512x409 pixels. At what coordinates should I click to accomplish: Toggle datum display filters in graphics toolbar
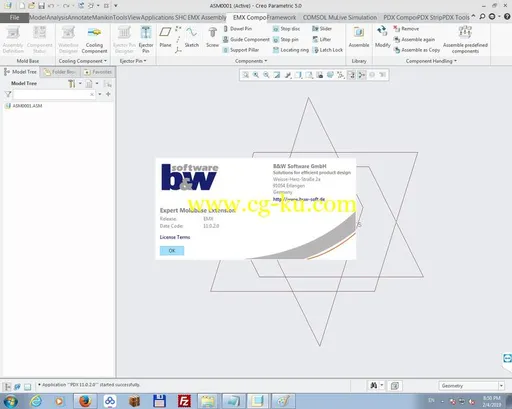pos(341,75)
